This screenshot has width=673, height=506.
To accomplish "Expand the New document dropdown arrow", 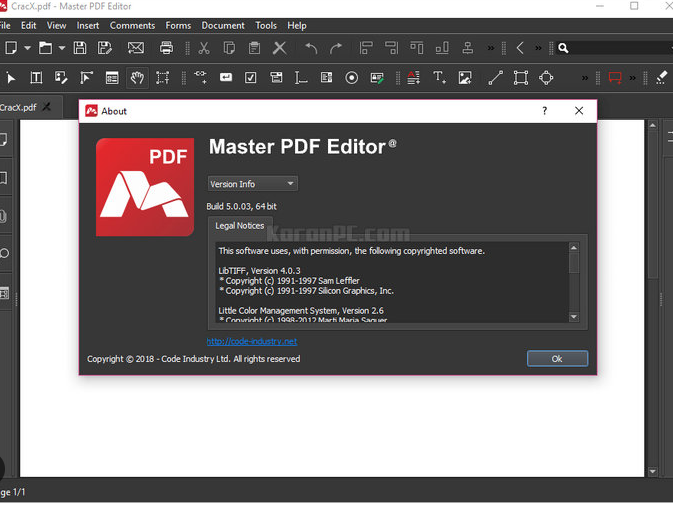I will coord(27,48).
